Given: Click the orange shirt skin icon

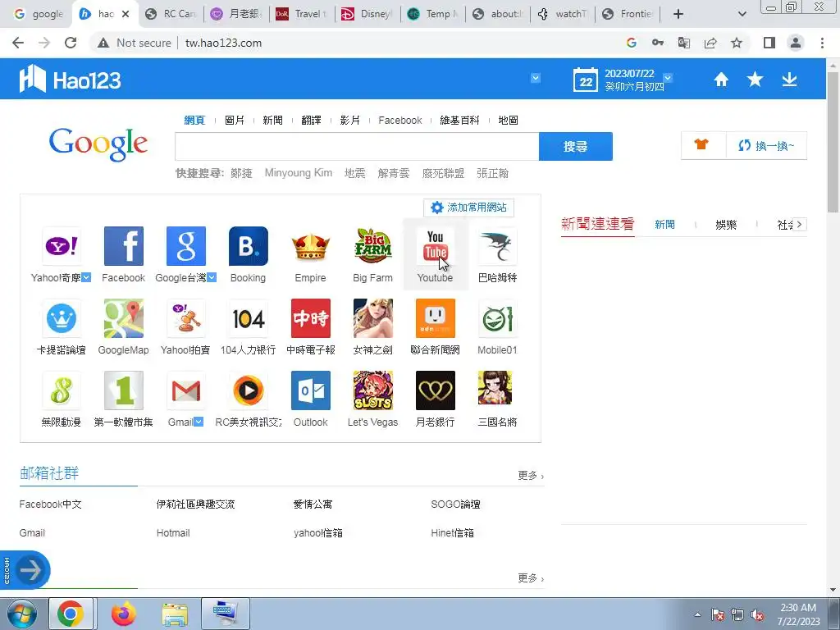Looking at the screenshot, I should pos(701,144).
